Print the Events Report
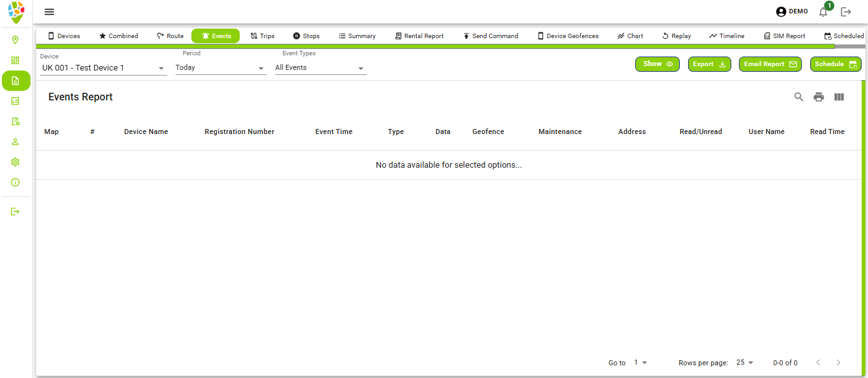Screen dimensions: 868x378 click(x=818, y=97)
